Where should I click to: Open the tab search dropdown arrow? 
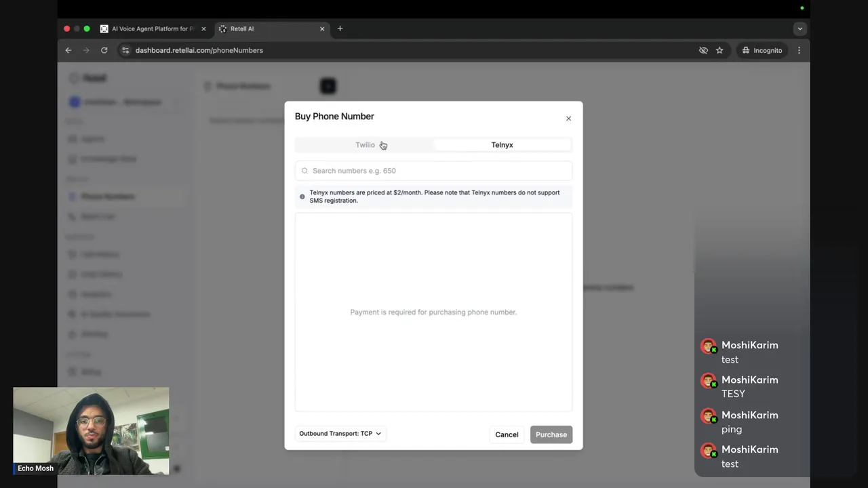click(800, 28)
